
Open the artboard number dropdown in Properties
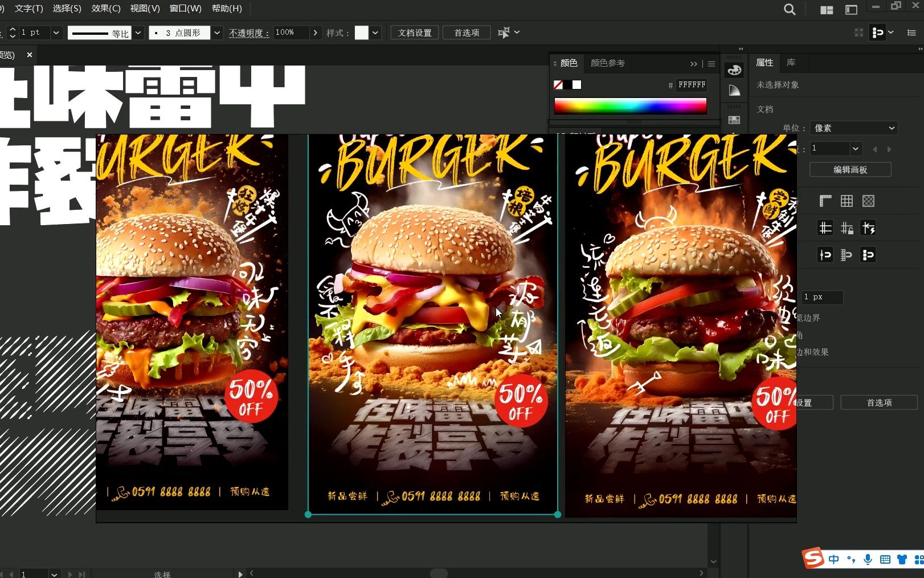tap(855, 149)
